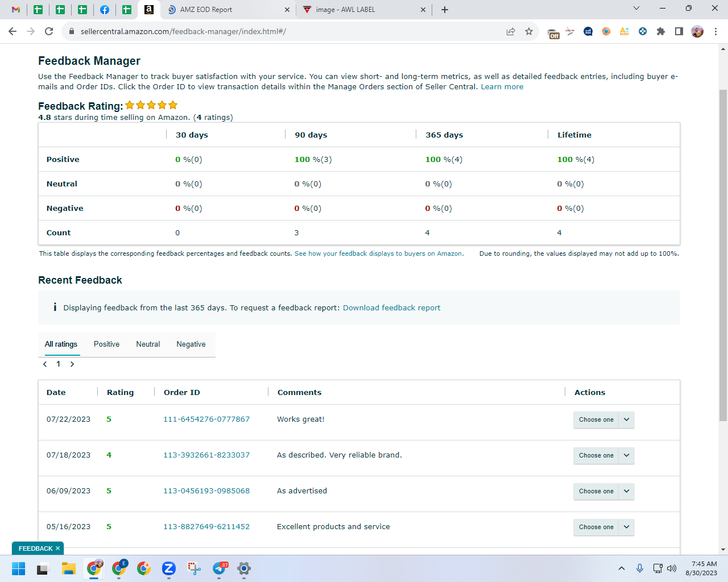Select the All ratings tab

click(x=61, y=344)
